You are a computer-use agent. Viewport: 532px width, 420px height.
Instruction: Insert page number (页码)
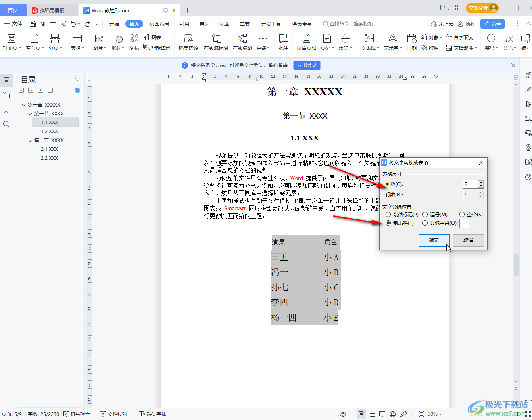click(327, 42)
